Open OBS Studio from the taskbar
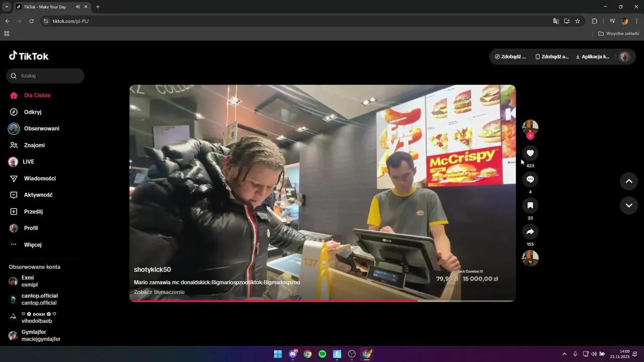 [352, 354]
